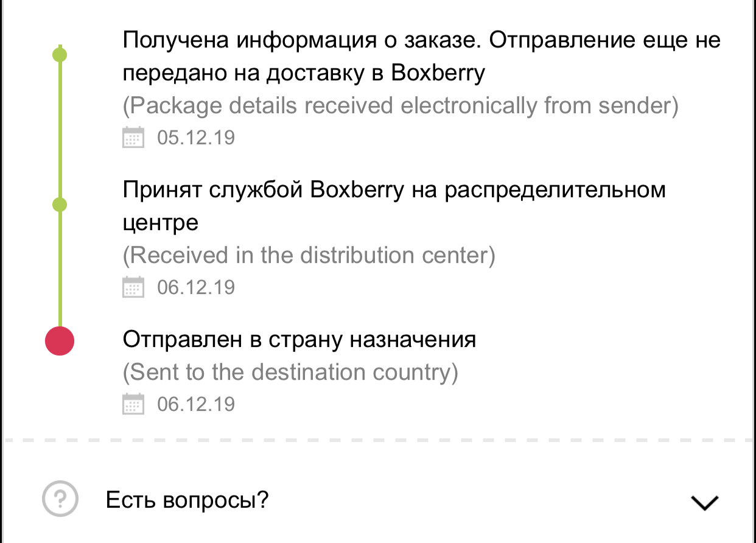This screenshot has height=543, width=756.
Task: Click the calendar icon next to 05.12.19
Action: pos(133,138)
